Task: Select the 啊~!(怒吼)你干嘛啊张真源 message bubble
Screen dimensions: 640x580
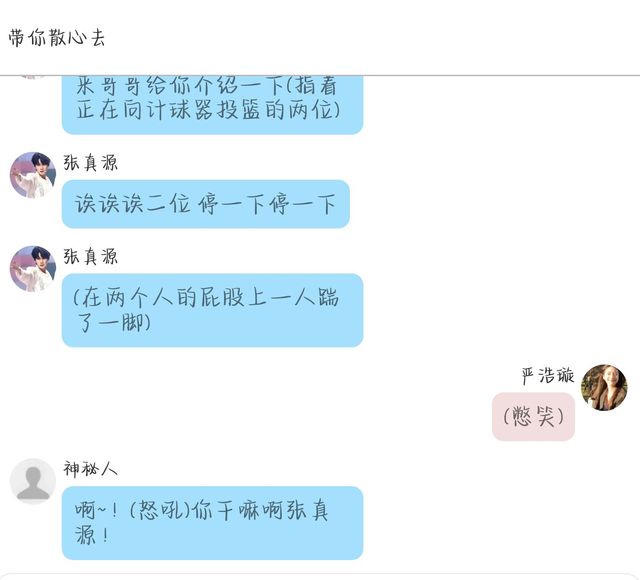Action: (213, 523)
